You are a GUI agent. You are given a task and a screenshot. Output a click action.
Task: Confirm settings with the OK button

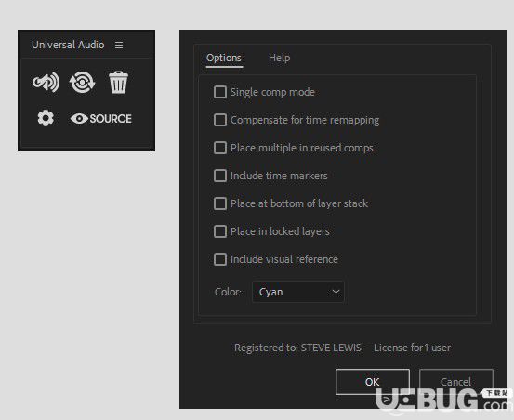coord(373,382)
